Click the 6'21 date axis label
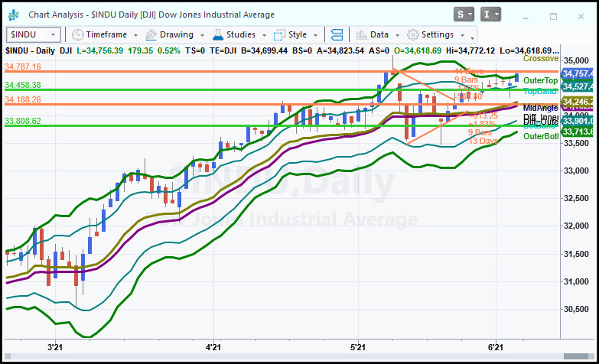The height and width of the screenshot is (364, 599). pyautogui.click(x=496, y=348)
